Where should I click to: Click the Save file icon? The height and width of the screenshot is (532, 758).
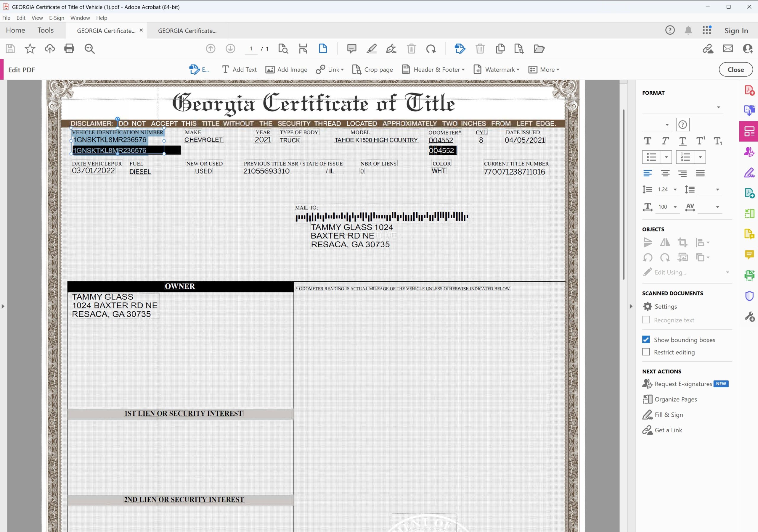10,49
